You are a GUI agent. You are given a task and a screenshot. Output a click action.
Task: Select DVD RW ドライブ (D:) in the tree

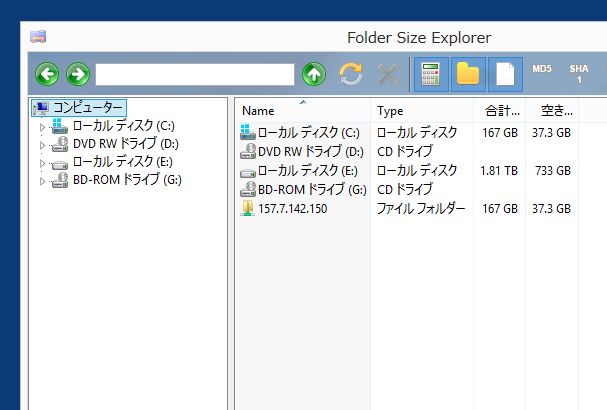coord(126,144)
